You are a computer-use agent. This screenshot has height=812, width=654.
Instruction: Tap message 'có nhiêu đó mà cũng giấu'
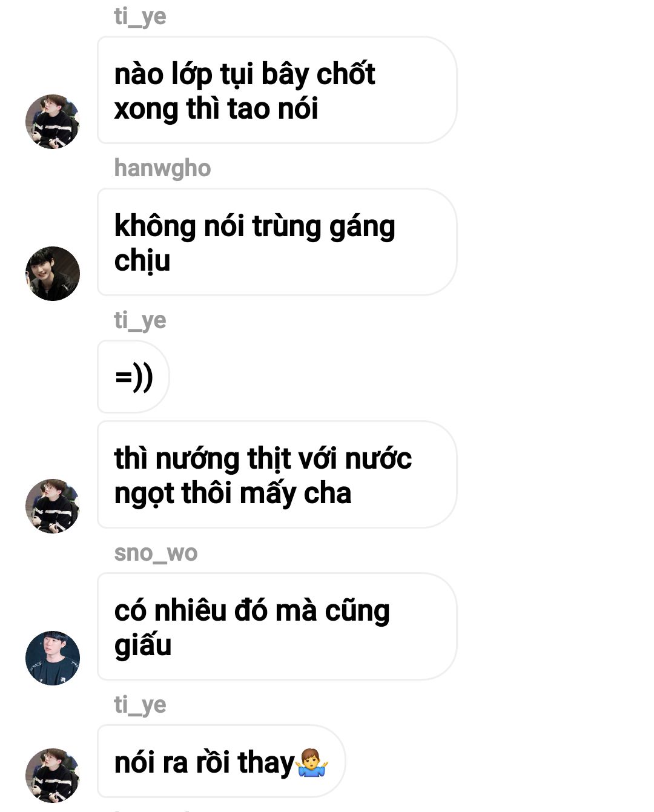(277, 627)
